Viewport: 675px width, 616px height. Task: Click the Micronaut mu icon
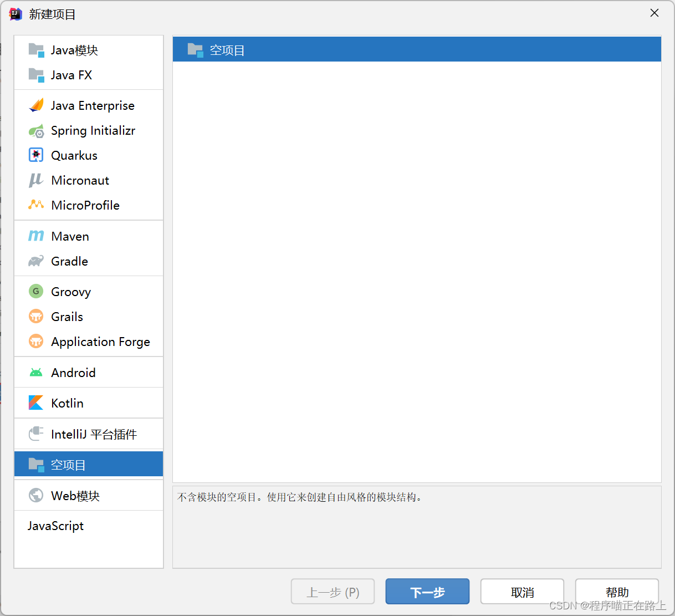[36, 180]
